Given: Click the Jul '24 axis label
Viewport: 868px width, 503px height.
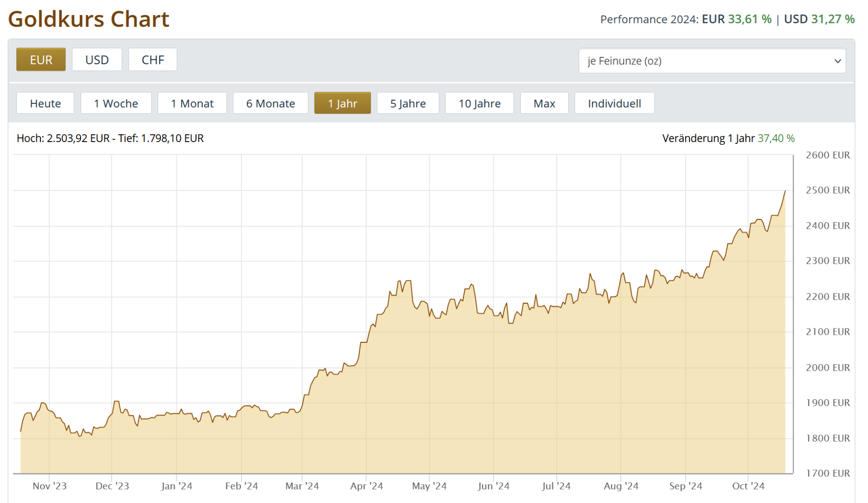Looking at the screenshot, I should pos(556,486).
